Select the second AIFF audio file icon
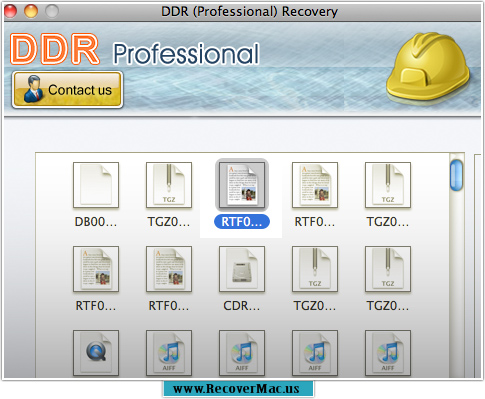Viewport: 485px width, 399px height. (242, 353)
